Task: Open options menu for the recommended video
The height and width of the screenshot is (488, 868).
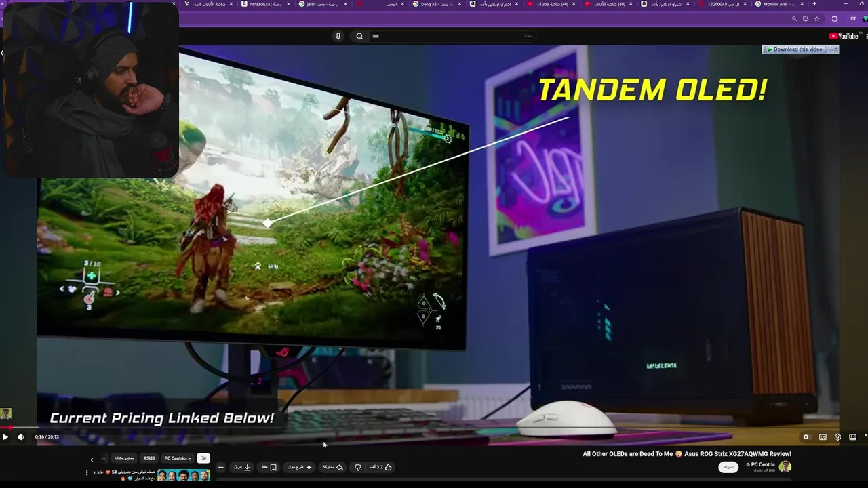Action: tap(87, 472)
